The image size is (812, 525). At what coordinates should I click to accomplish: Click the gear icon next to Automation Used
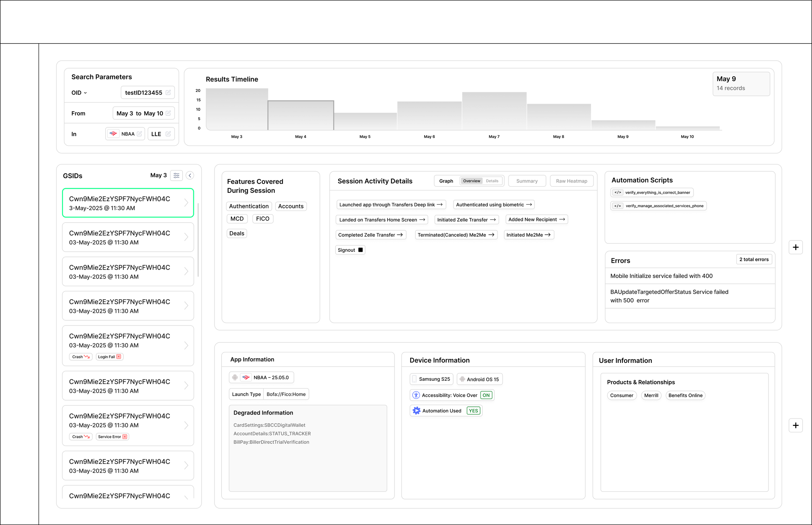[x=416, y=410]
